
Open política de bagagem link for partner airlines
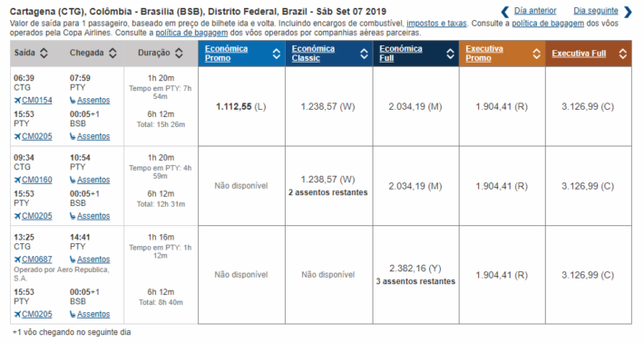[191, 33]
